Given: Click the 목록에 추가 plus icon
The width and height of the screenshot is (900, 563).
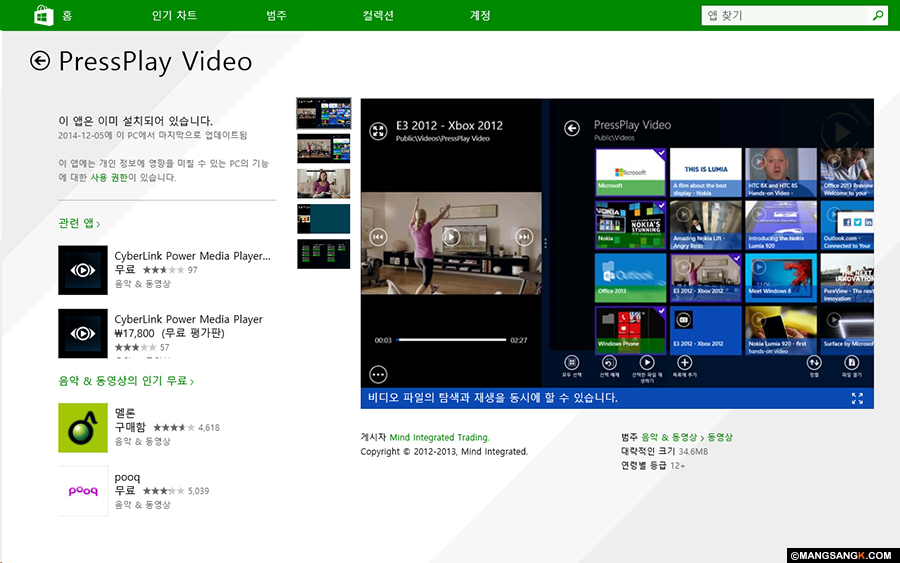Looking at the screenshot, I should pyautogui.click(x=684, y=363).
